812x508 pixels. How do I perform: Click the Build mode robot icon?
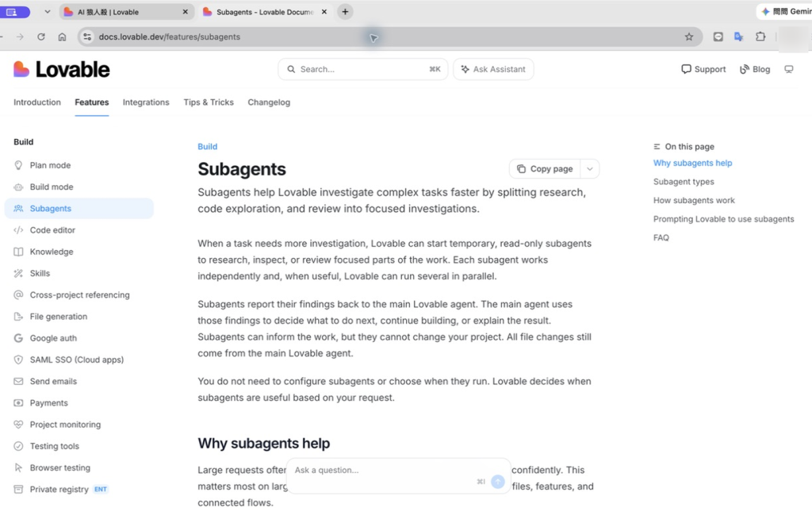(x=19, y=187)
